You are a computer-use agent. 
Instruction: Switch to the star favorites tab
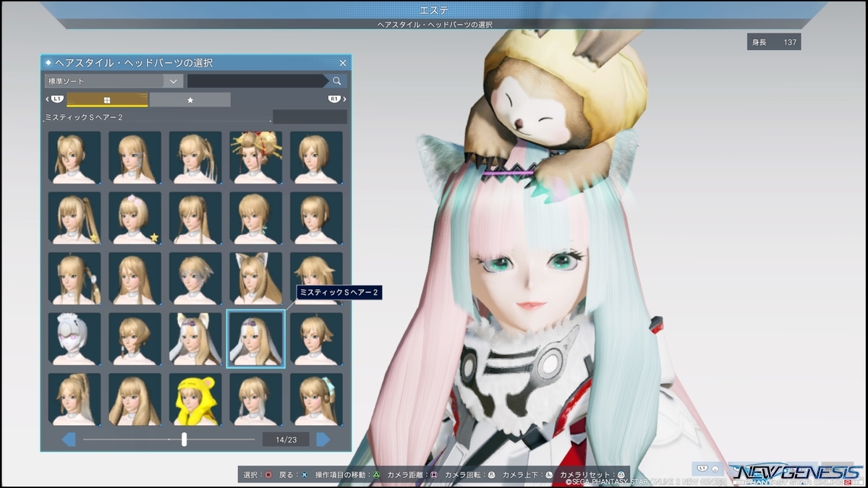[190, 100]
